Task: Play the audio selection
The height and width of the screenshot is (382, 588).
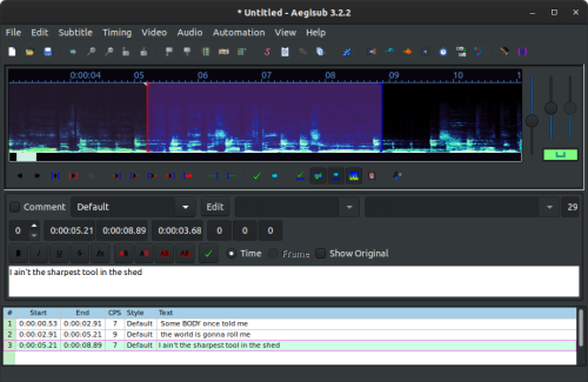Action: [x=55, y=176]
